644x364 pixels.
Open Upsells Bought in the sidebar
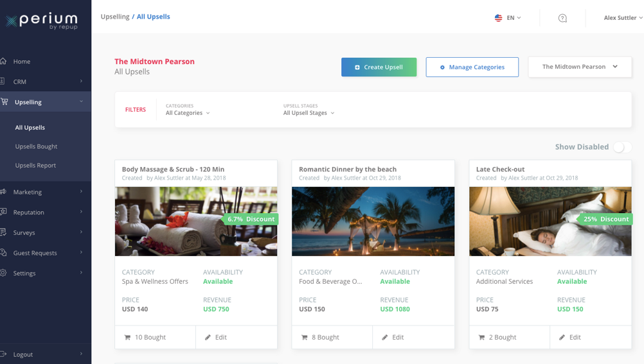click(36, 146)
